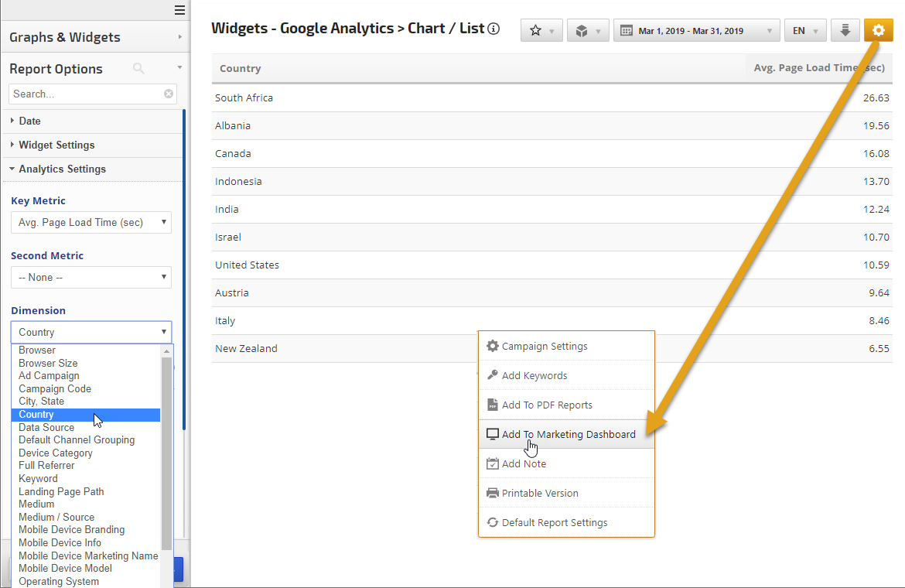Image resolution: width=905 pixels, height=588 pixels.
Task: Open the orange gear settings button
Action: click(x=878, y=31)
